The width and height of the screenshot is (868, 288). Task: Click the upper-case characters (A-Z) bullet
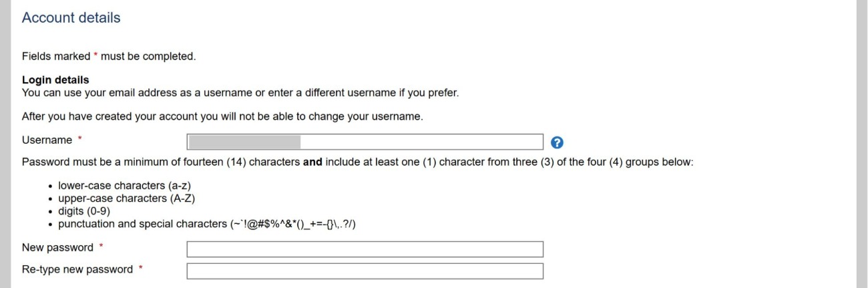(126, 198)
